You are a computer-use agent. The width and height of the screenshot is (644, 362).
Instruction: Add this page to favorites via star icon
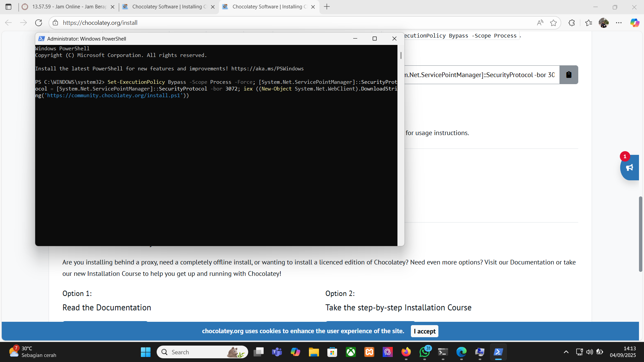(554, 22)
